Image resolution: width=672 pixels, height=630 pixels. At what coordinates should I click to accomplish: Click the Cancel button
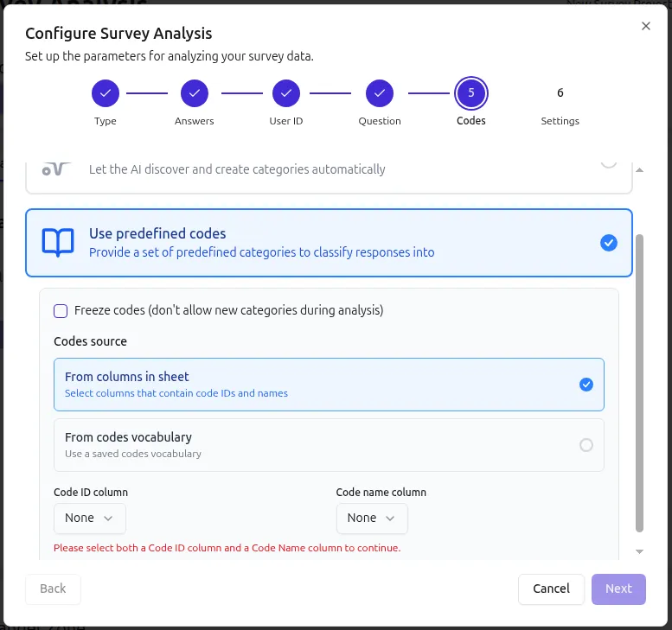551,589
